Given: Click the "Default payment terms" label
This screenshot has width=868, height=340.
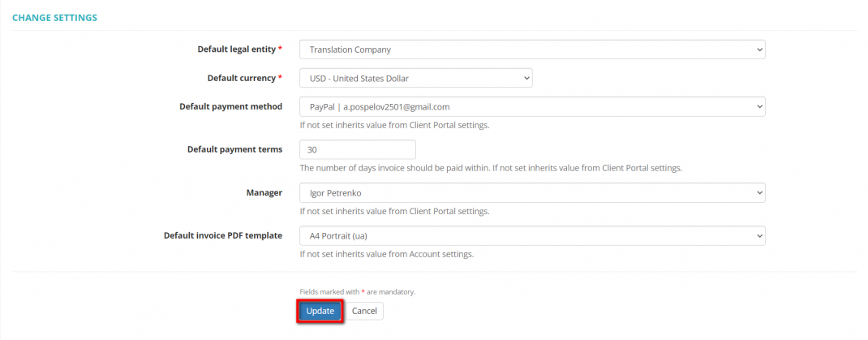Looking at the screenshot, I should point(234,149).
